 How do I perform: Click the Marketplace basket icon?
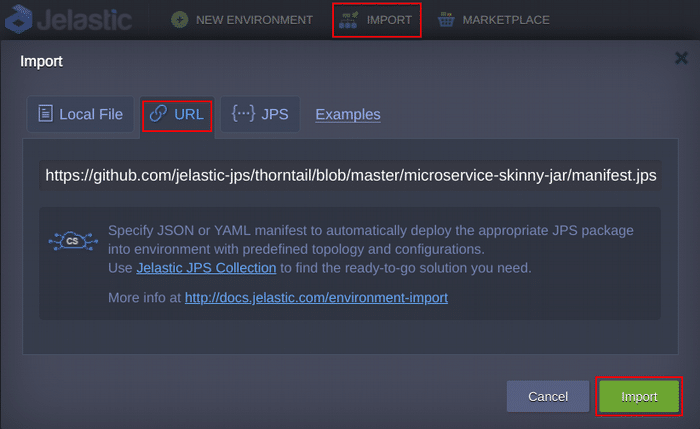[446, 20]
